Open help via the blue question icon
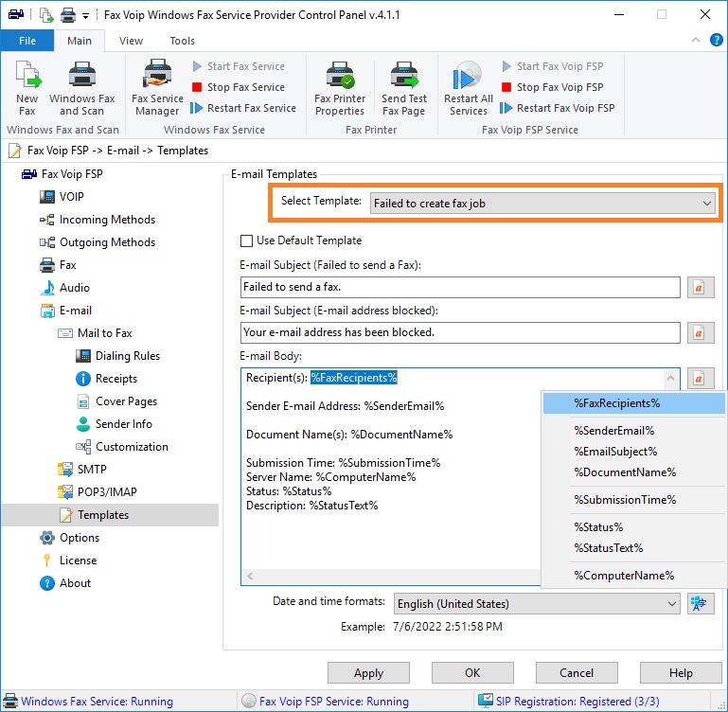The width and height of the screenshot is (728, 712). pyautogui.click(x=716, y=40)
